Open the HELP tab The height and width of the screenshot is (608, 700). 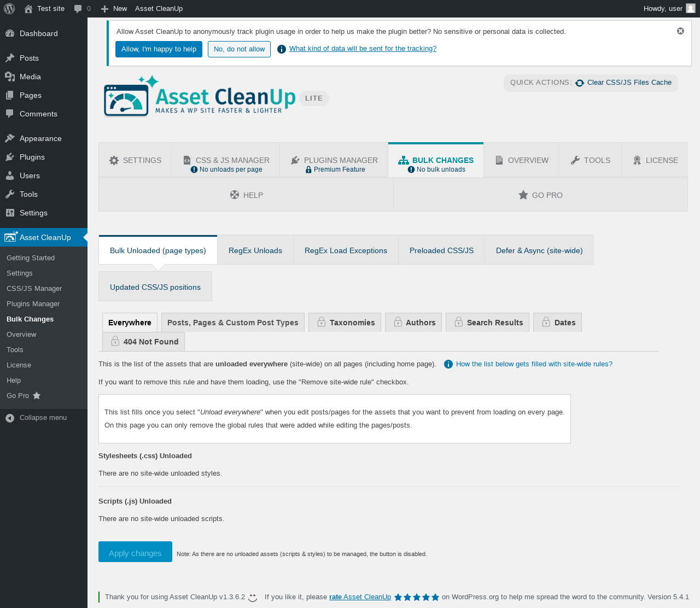coord(246,195)
